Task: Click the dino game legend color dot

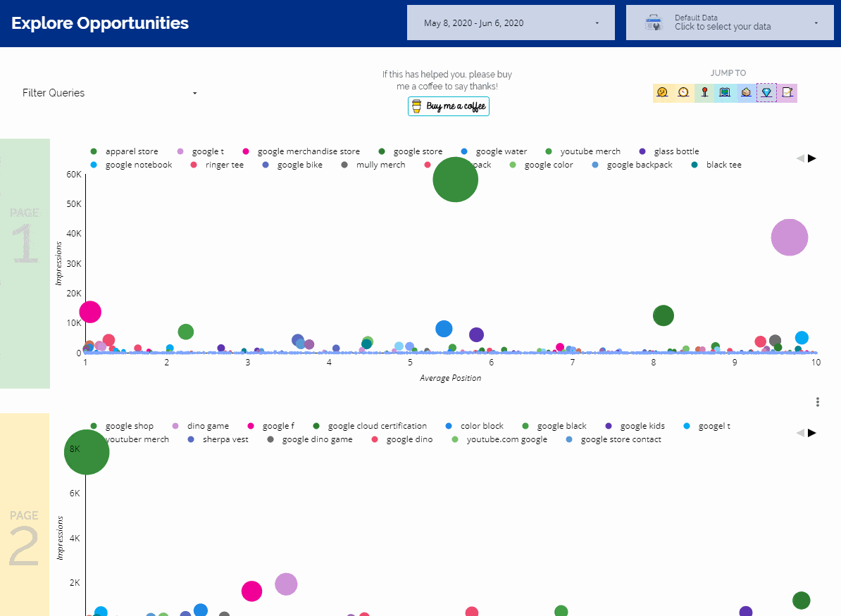Action: (175, 426)
